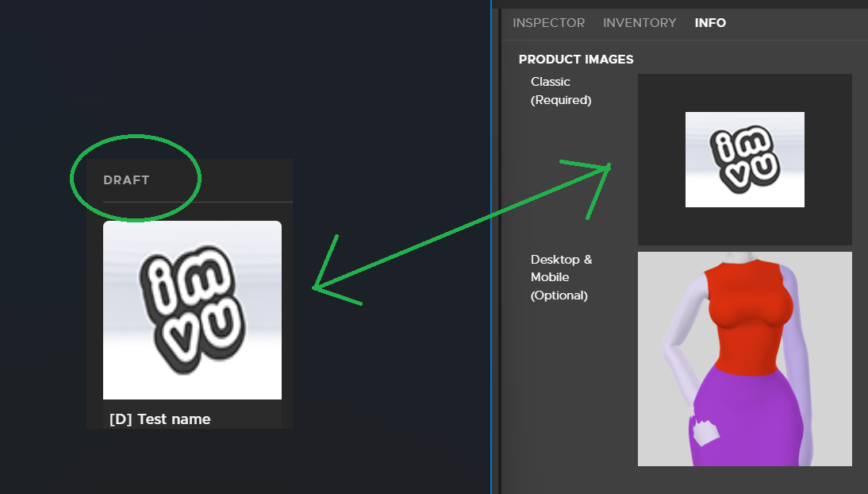Select the INFO tab

710,23
